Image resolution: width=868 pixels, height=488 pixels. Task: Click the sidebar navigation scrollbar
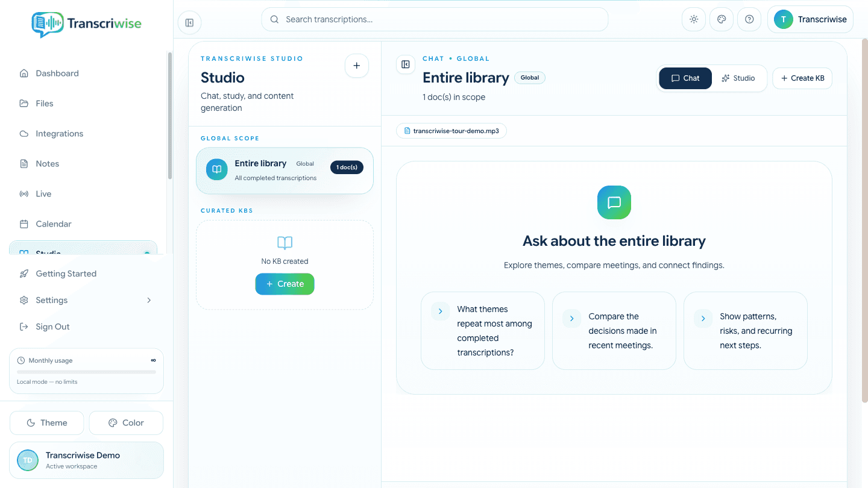[170, 115]
